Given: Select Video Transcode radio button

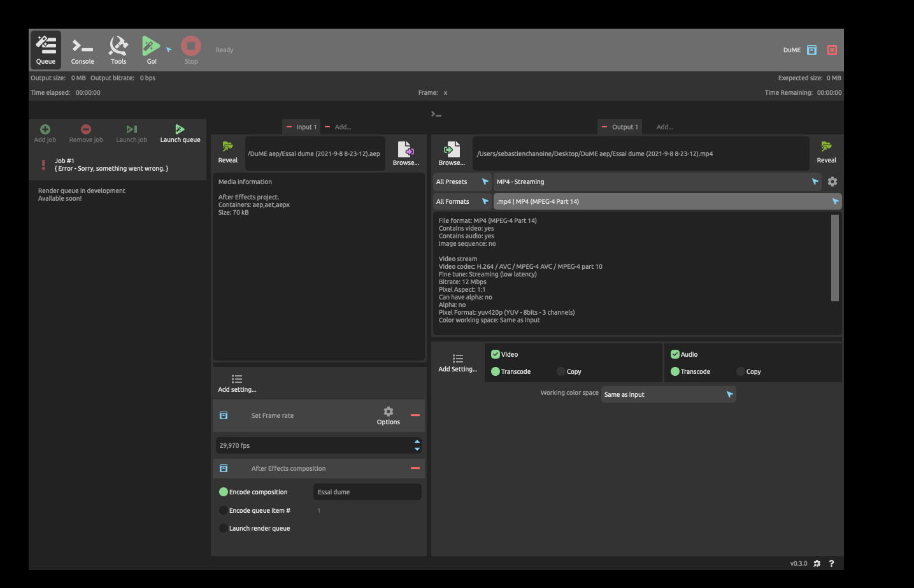Looking at the screenshot, I should point(496,371).
